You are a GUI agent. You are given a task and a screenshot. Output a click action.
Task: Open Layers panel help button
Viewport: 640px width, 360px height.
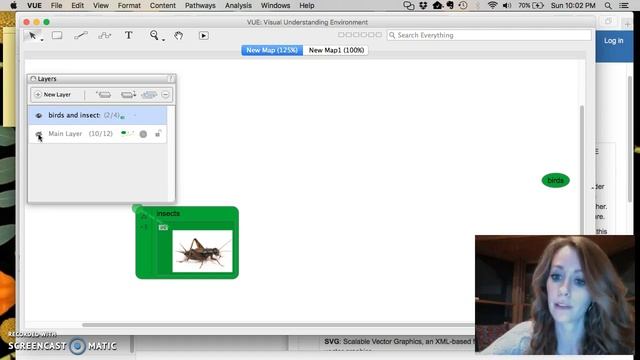tap(171, 78)
